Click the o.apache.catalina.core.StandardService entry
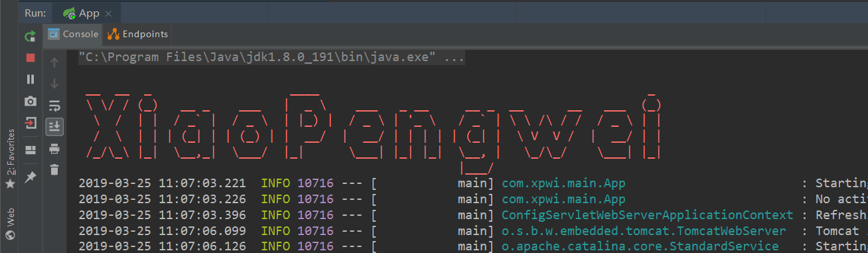The height and width of the screenshot is (253, 868). tap(640, 246)
